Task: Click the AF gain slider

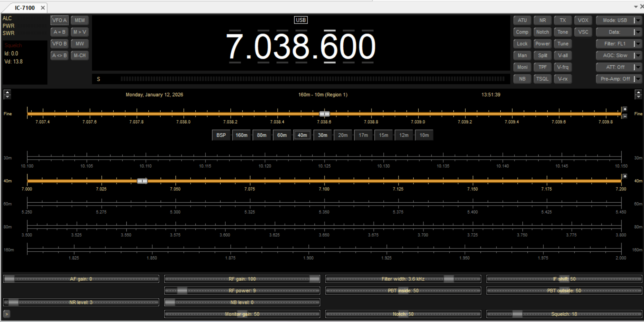Action: pyautogui.click(x=81, y=279)
